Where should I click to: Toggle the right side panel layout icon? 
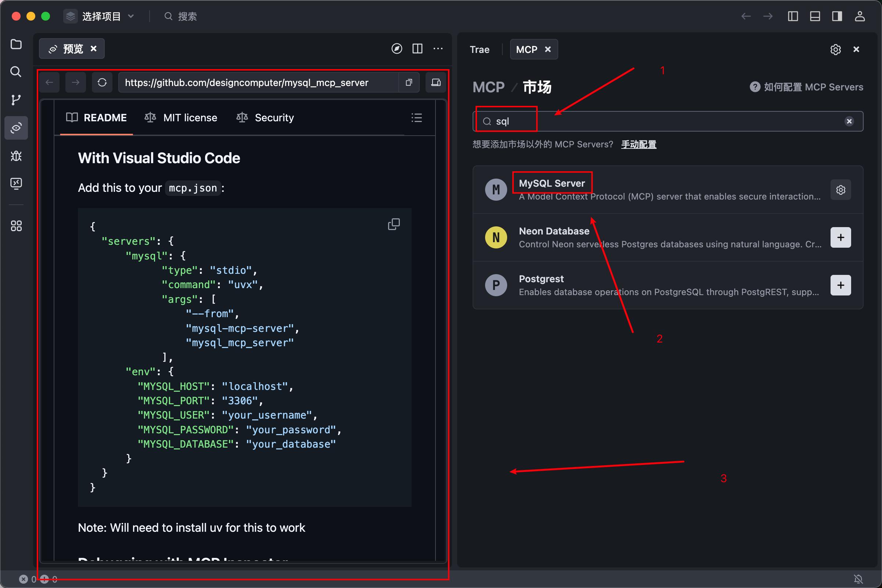click(837, 16)
